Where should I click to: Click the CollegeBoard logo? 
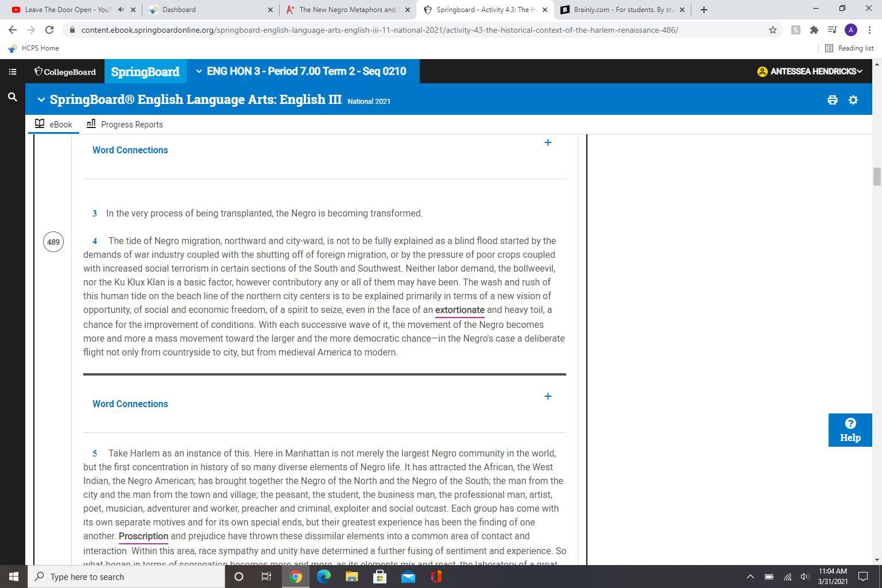point(65,72)
